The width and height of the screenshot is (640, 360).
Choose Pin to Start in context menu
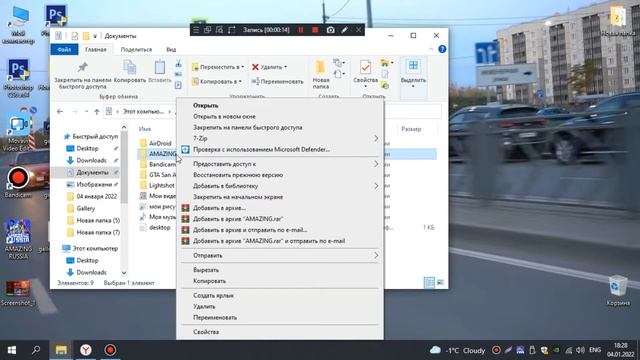tap(280, 197)
